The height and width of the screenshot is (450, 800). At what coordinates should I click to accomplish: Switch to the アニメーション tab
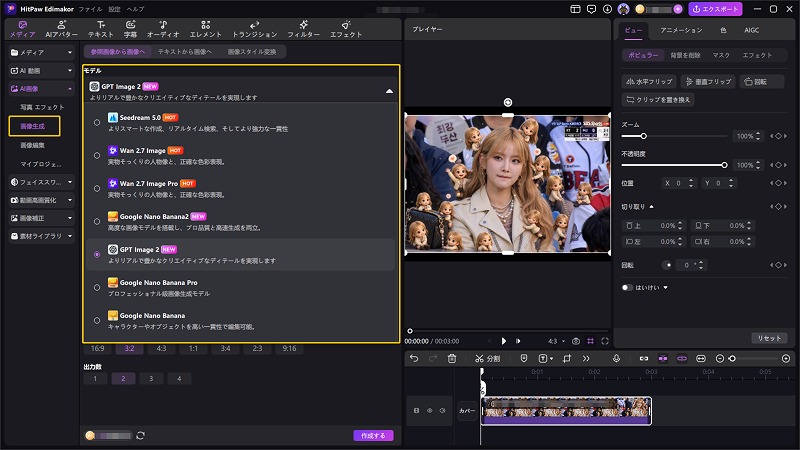click(681, 30)
